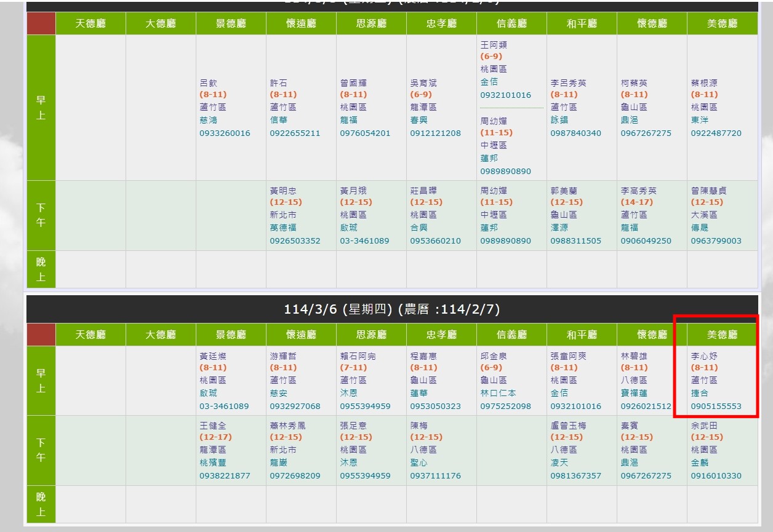Select 曾陳慧貞 in the afternoon row
Image resolution: width=773 pixels, height=532 pixels.
click(708, 191)
